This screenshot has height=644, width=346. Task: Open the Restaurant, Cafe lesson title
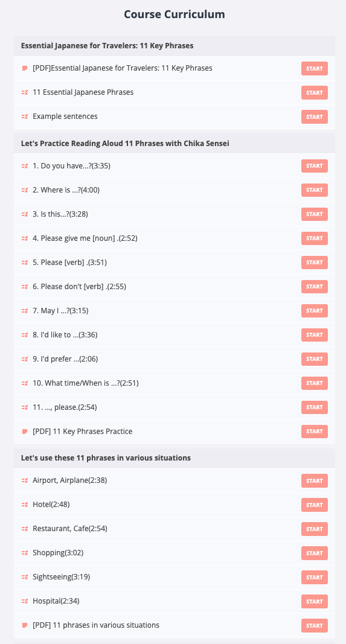point(70,529)
